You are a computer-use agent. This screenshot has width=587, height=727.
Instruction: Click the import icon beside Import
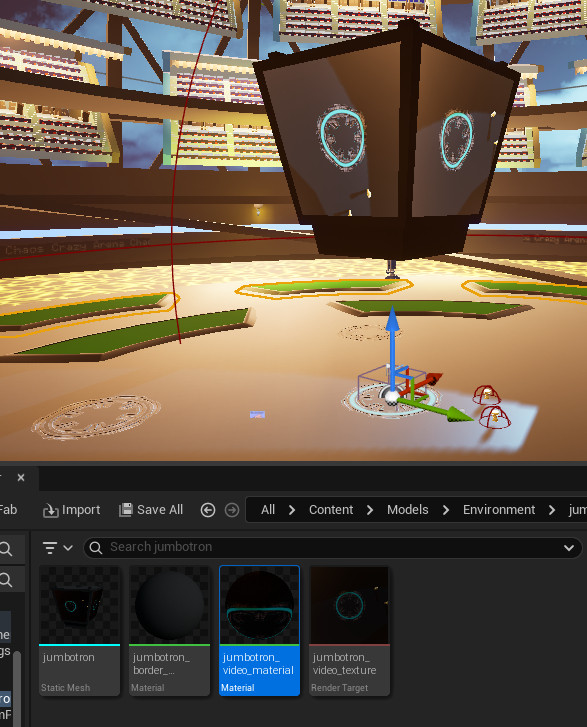tap(50, 510)
